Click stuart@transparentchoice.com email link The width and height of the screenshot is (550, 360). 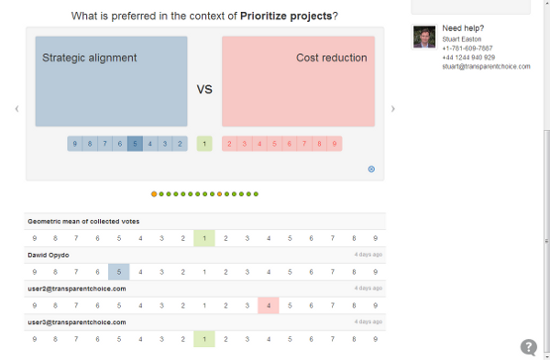(486, 67)
